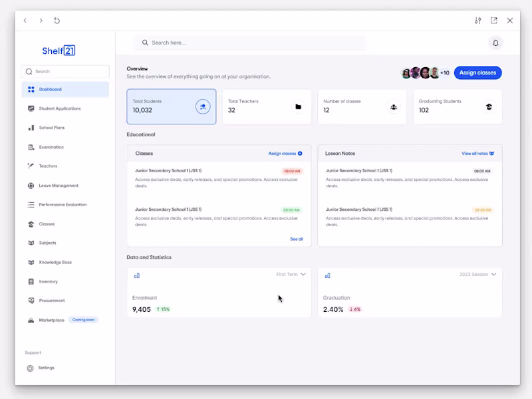Image resolution: width=532 pixels, height=399 pixels.
Task: Click the Total Teachers folder icon
Action: 298,106
